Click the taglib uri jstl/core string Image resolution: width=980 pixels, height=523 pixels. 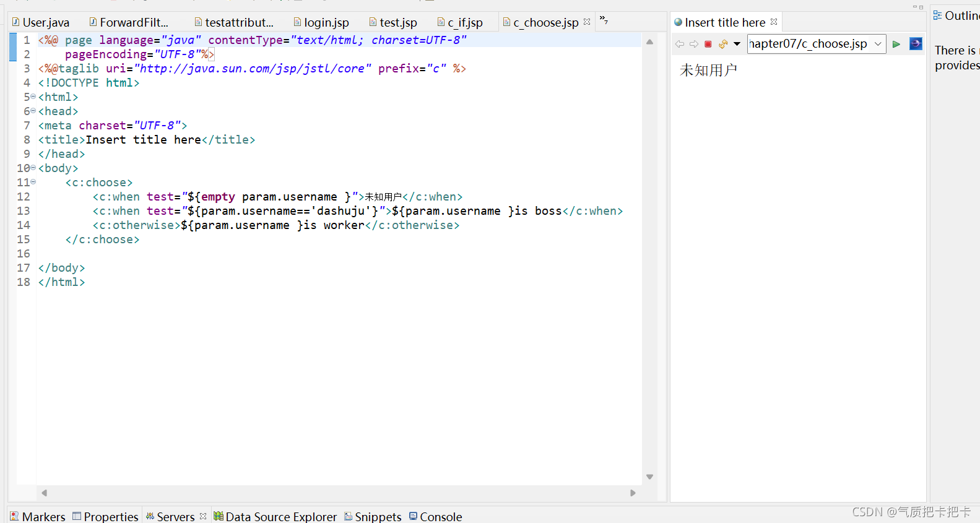[x=253, y=69]
